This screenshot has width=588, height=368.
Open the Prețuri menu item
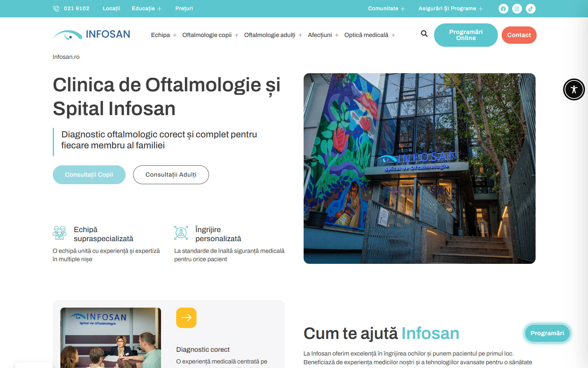pos(184,9)
